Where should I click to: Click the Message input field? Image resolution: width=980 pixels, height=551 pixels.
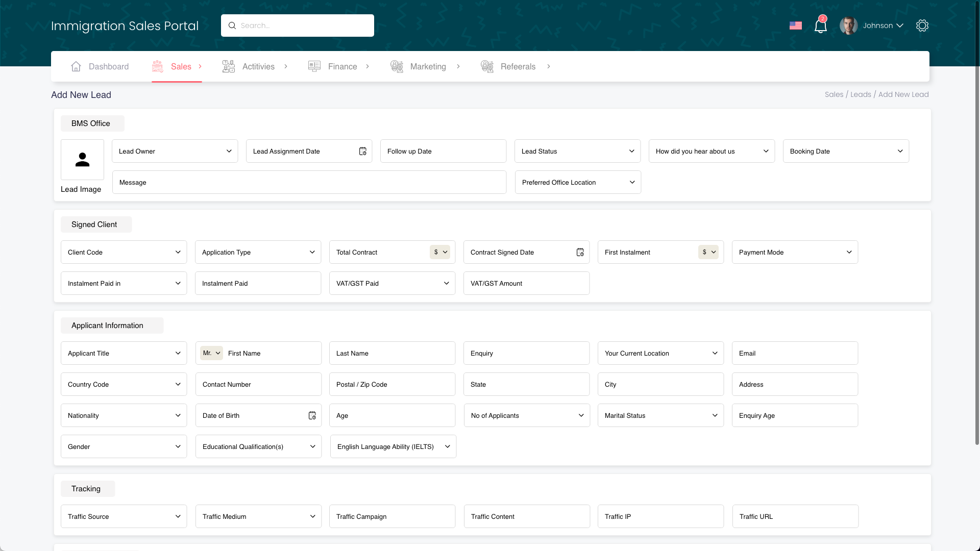coord(309,182)
